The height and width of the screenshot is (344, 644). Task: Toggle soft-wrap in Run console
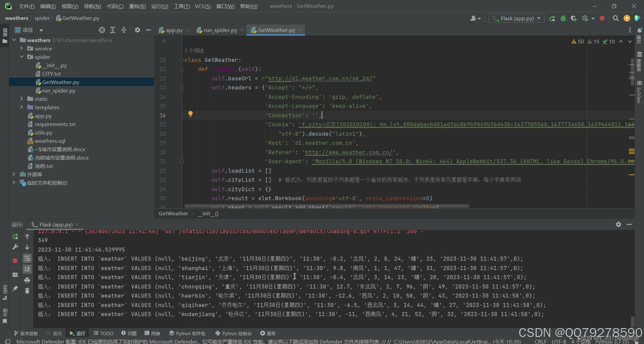tap(27, 258)
